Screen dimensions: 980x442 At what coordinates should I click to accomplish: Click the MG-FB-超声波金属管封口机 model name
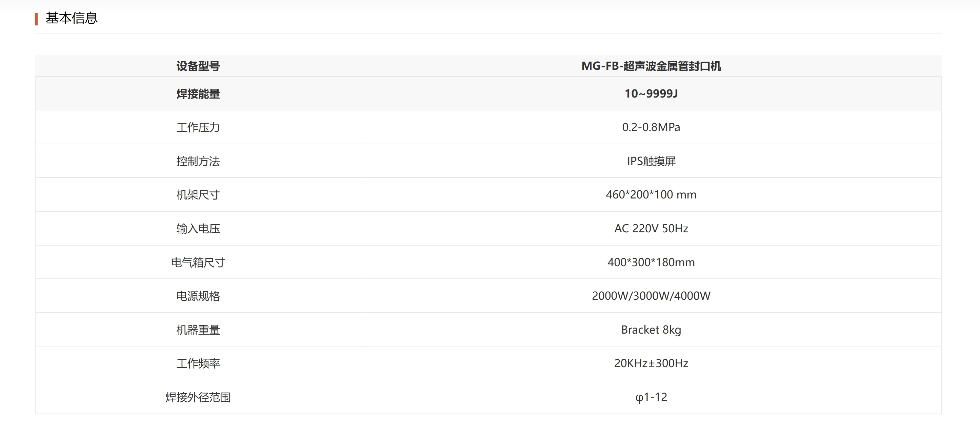tap(651, 66)
